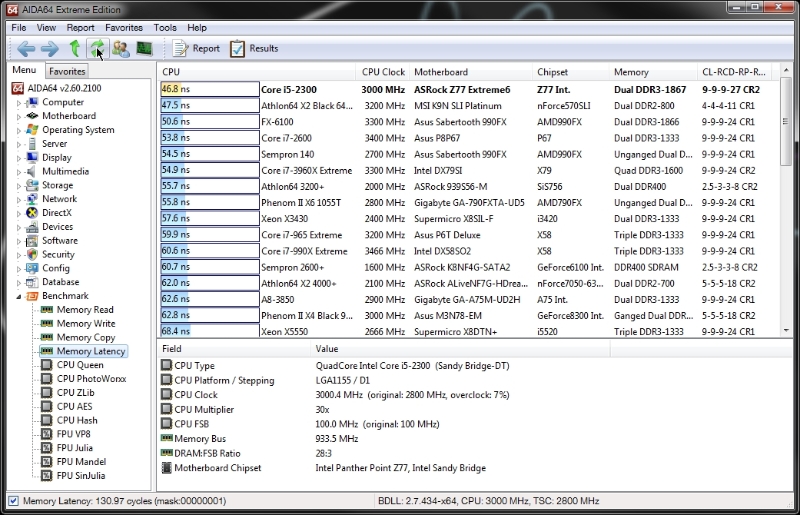Open the CPU Hash benchmark
This screenshot has height=515, width=800.
[77, 420]
